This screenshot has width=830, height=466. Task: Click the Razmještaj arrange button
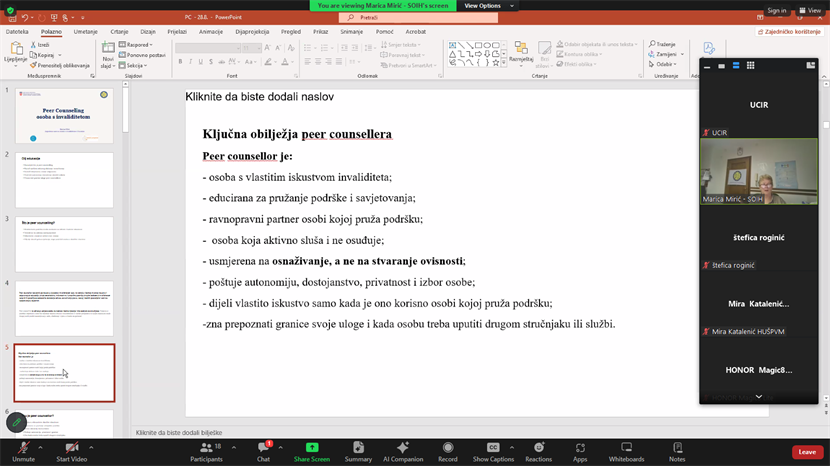521,55
